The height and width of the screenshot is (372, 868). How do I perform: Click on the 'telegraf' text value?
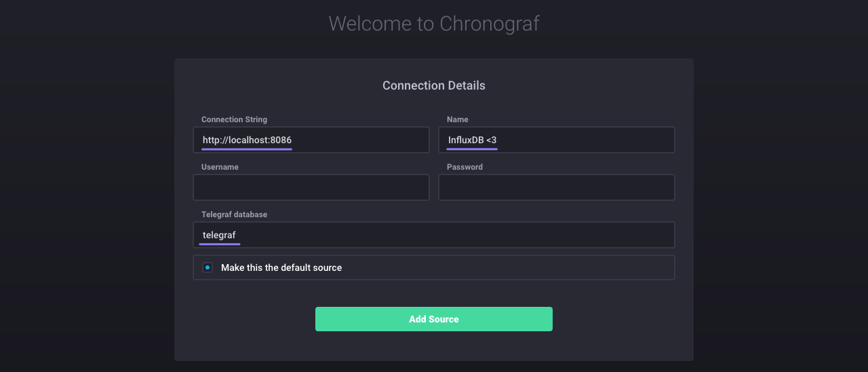219,235
